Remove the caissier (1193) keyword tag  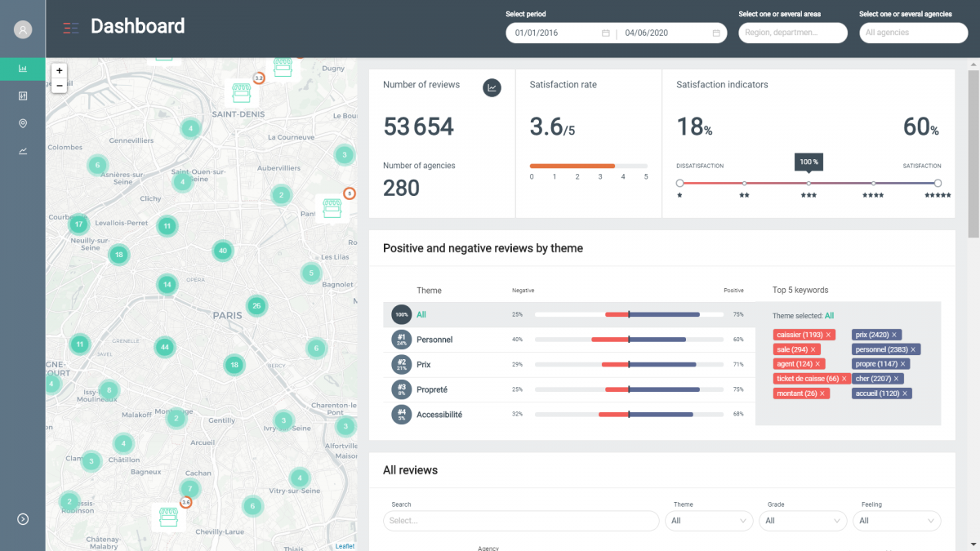coord(828,335)
